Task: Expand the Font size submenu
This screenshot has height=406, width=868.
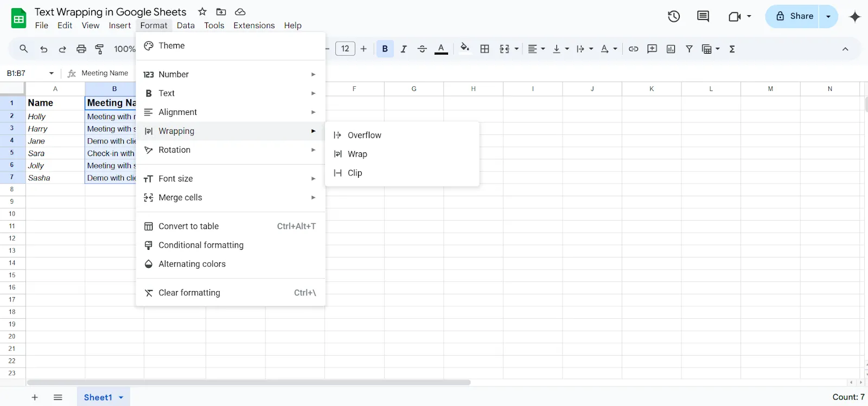Action: tap(231, 179)
